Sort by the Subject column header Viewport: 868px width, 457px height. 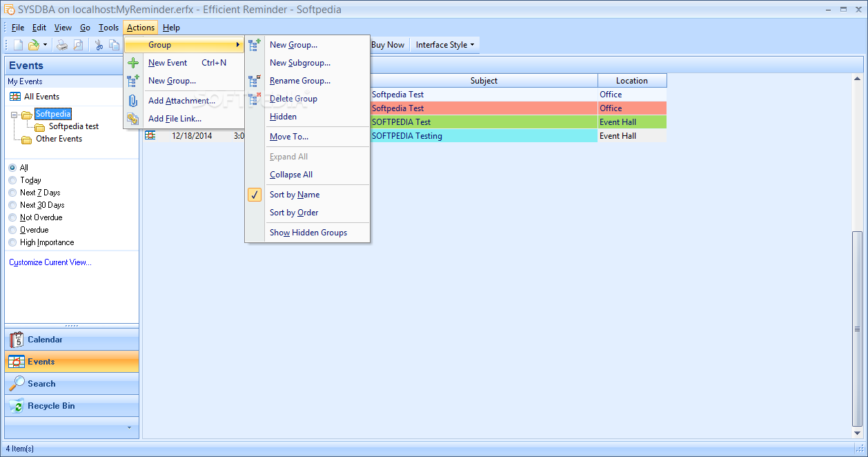[484, 81]
